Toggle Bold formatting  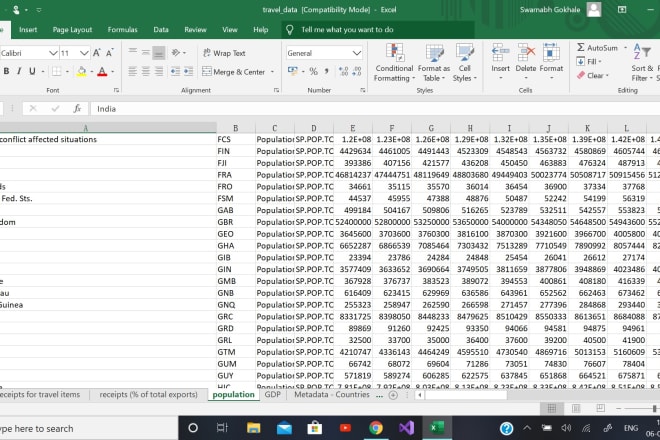(6, 71)
